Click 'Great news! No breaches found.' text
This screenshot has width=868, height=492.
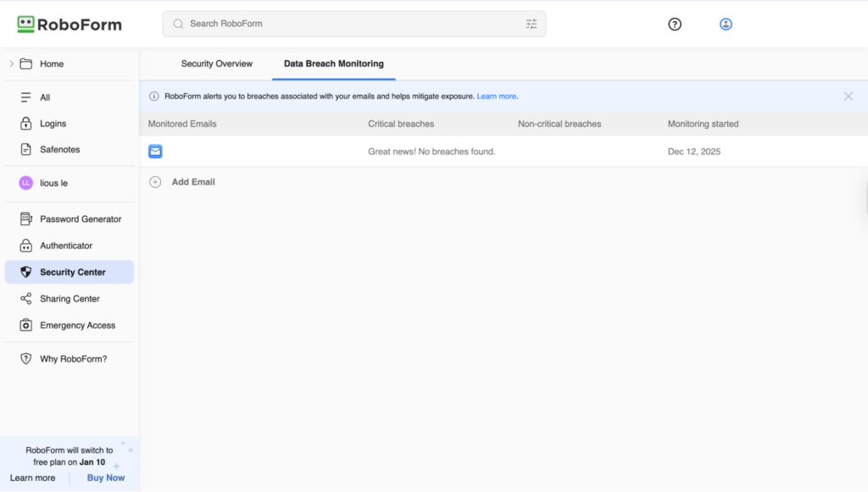431,152
